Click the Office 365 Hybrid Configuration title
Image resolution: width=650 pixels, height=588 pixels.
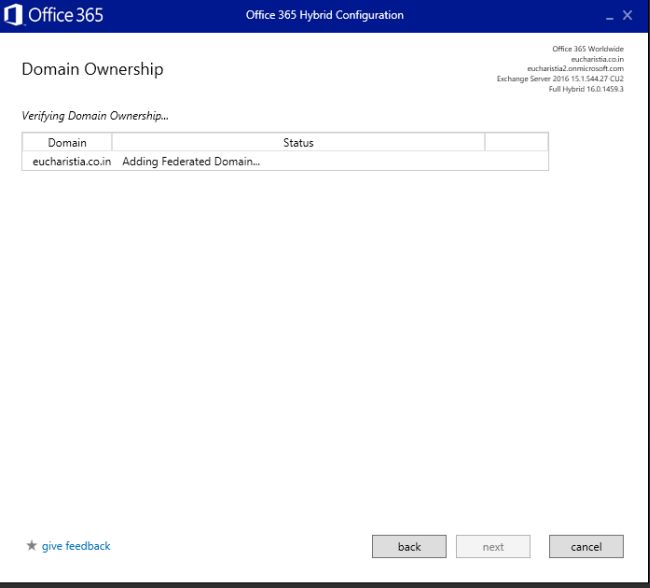point(325,15)
